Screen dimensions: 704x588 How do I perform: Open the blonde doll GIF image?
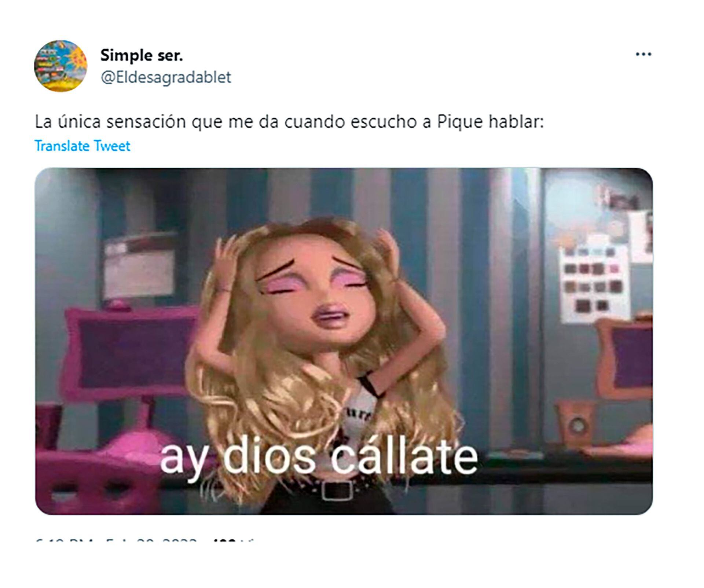pyautogui.click(x=344, y=341)
